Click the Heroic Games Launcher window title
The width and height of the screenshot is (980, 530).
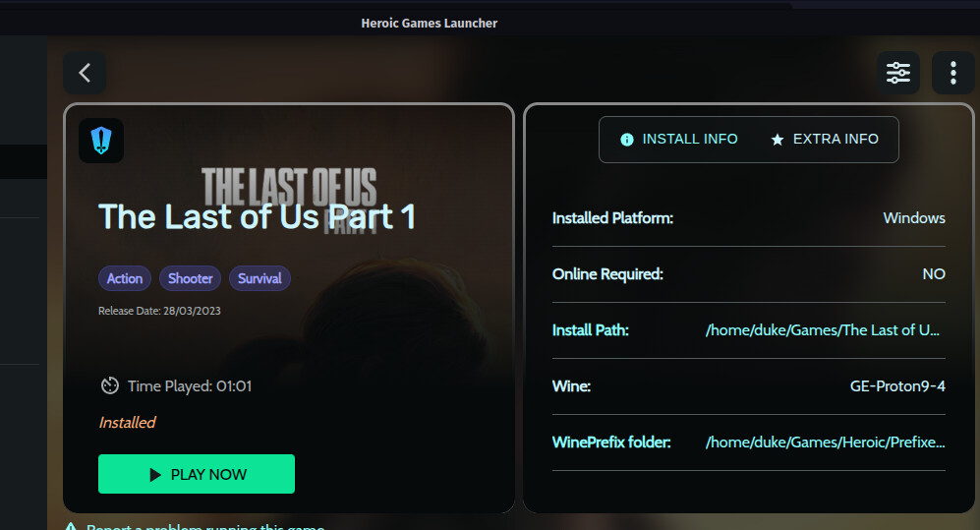429,24
